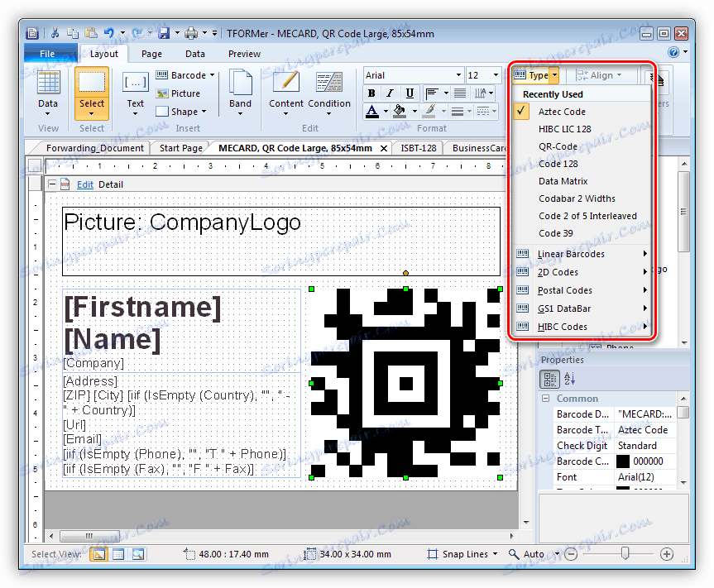
Task: Switch to the Preview ribbon tab
Action: [x=244, y=54]
